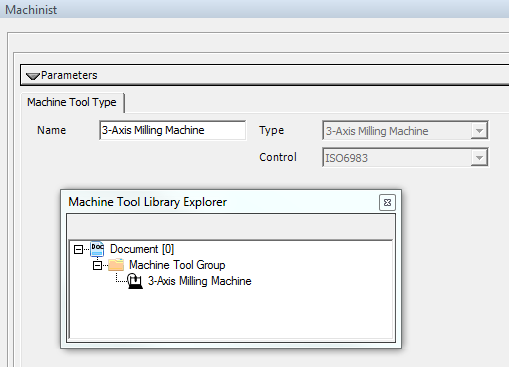Screen dimensions: 509x367
Task: Click the Machinist window title
Action: point(31,10)
